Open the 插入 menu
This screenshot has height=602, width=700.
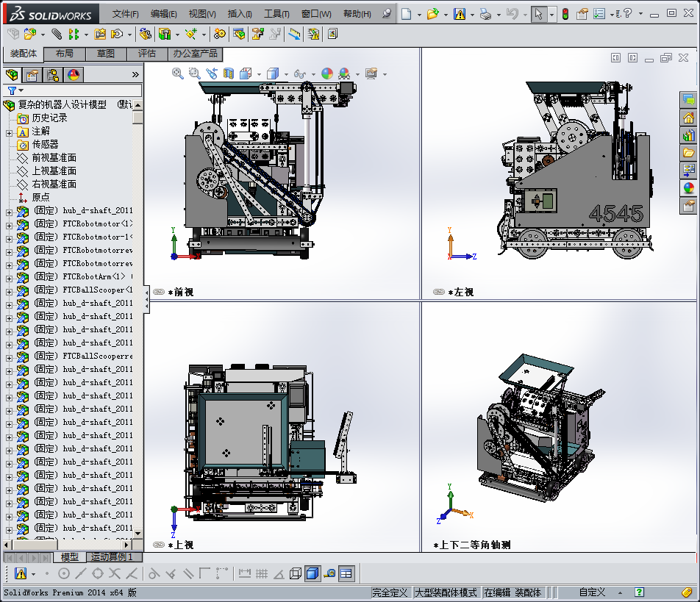point(240,14)
